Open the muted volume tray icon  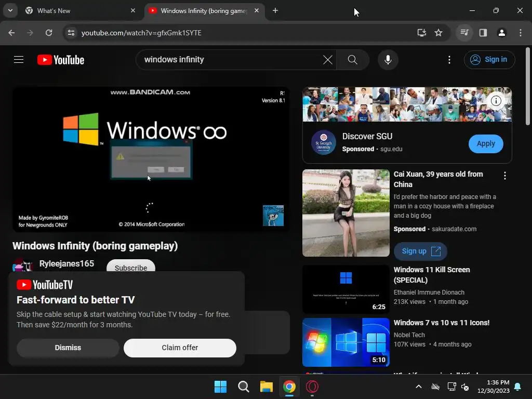pos(465,387)
